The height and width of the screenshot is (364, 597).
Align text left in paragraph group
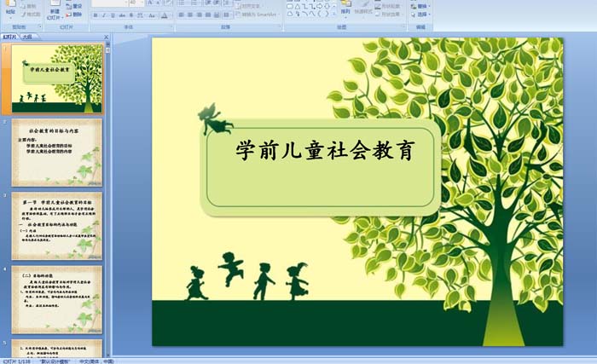(x=181, y=14)
